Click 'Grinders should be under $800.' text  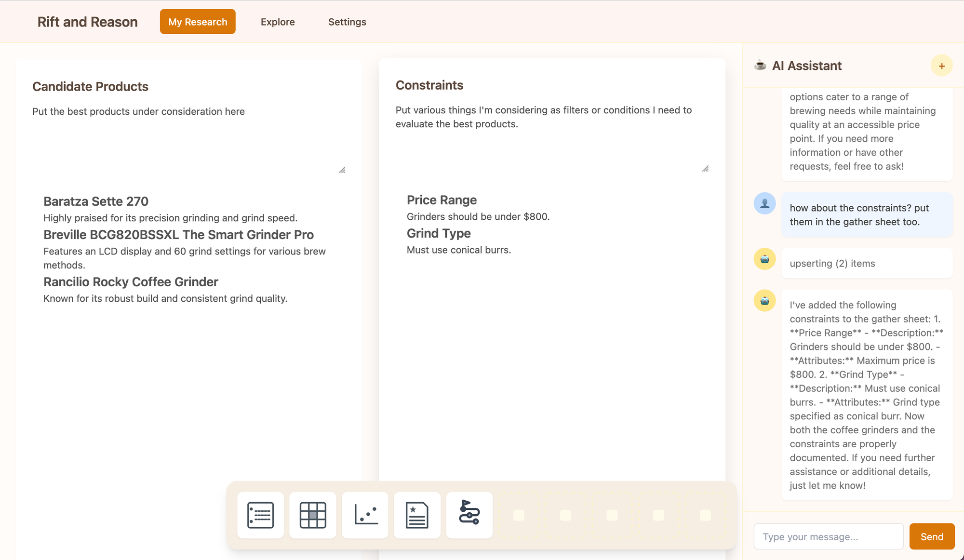[x=478, y=216]
